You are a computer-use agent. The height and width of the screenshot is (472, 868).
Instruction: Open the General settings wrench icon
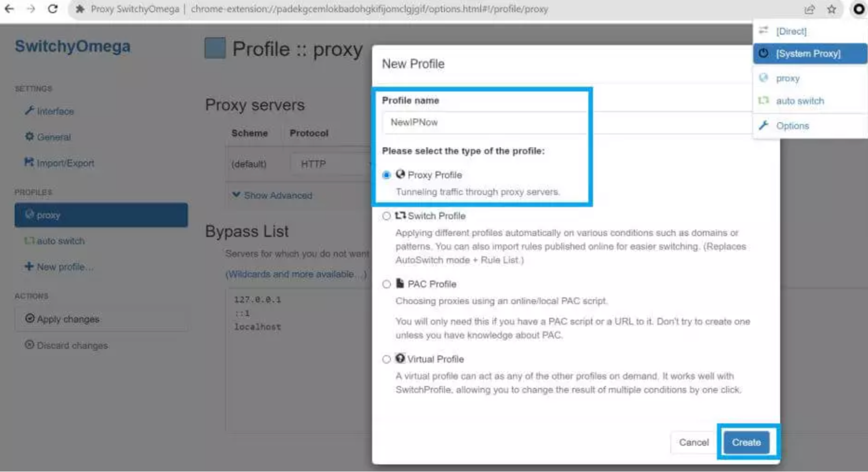pyautogui.click(x=29, y=136)
